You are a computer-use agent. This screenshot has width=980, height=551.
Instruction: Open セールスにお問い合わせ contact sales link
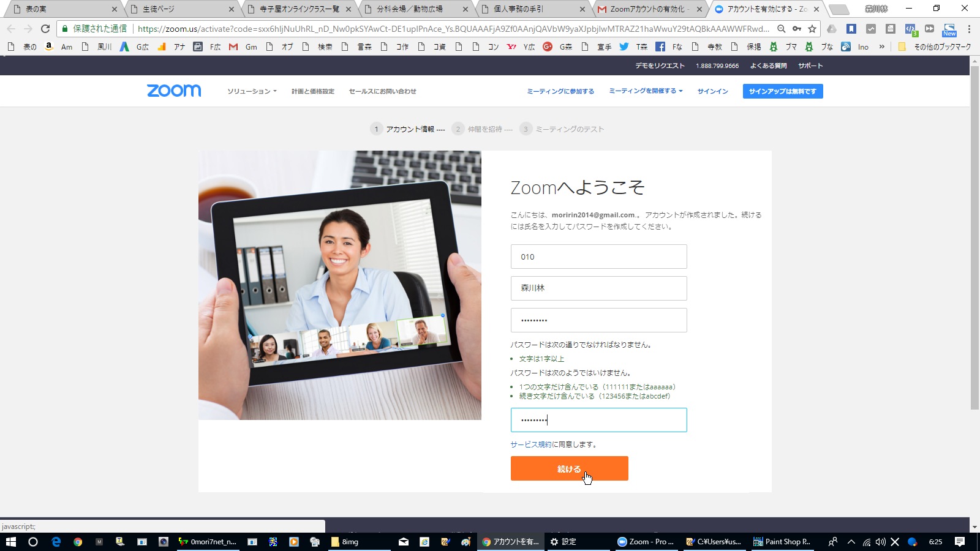[382, 91]
